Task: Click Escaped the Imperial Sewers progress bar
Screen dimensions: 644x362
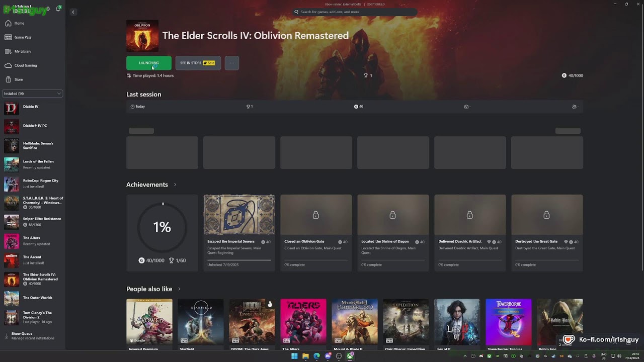Action: point(239,260)
